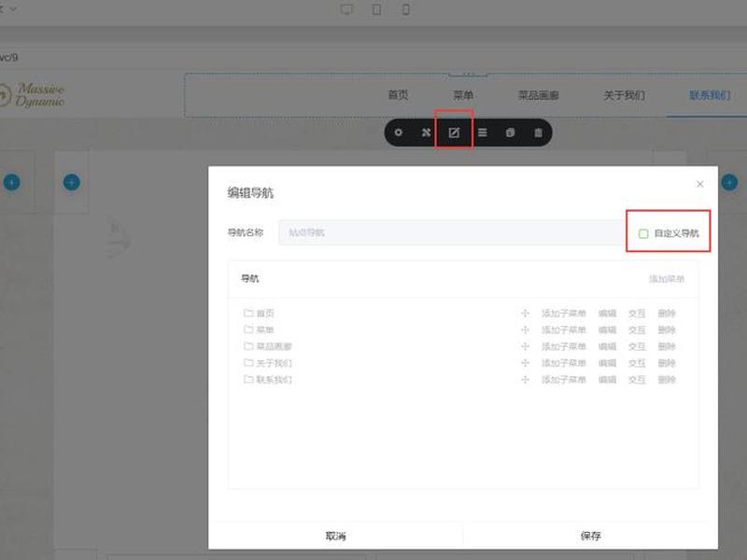This screenshot has width=747, height=560.
Task: Select the 联系我们 item in navigation tree
Action: coord(274,380)
